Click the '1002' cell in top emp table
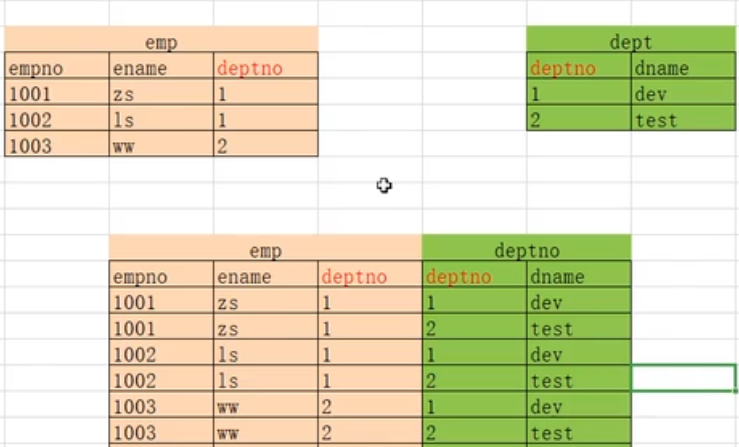The width and height of the screenshot is (739, 447). [57, 120]
